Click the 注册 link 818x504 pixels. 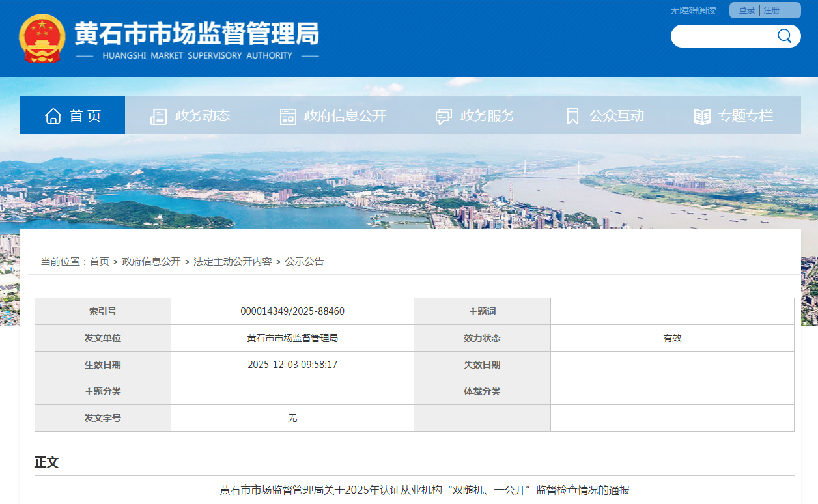tap(771, 10)
